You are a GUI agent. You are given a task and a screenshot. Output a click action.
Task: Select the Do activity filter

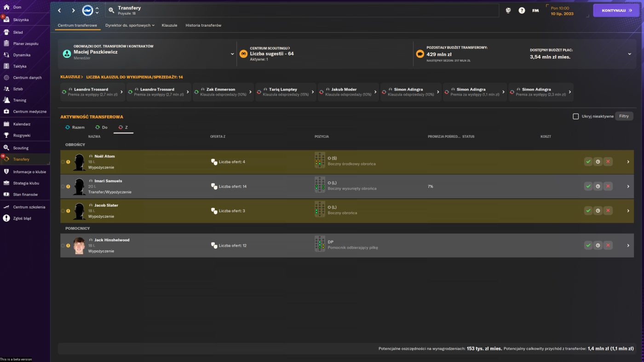click(x=101, y=127)
